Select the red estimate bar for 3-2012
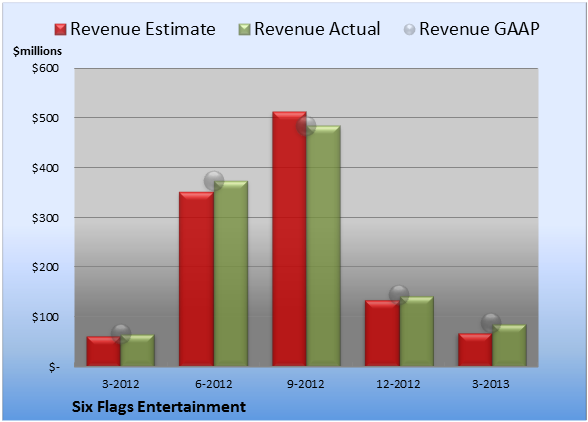588x422 pixels. 104,351
